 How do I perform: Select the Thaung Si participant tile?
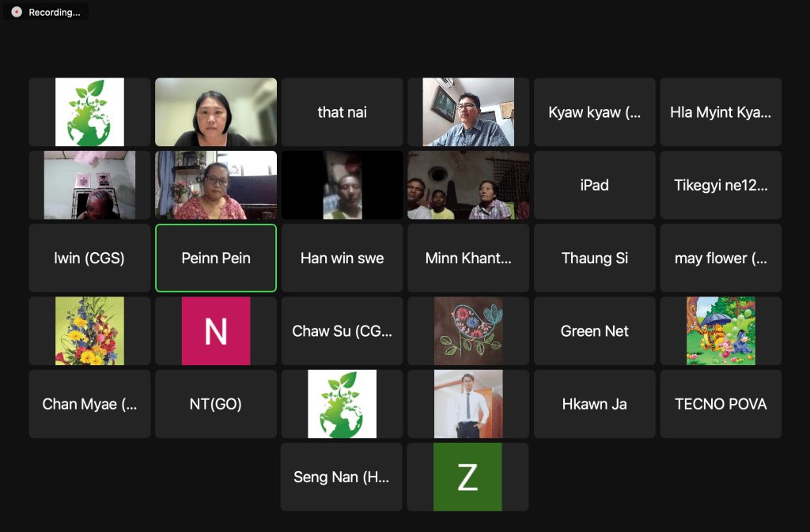point(595,258)
